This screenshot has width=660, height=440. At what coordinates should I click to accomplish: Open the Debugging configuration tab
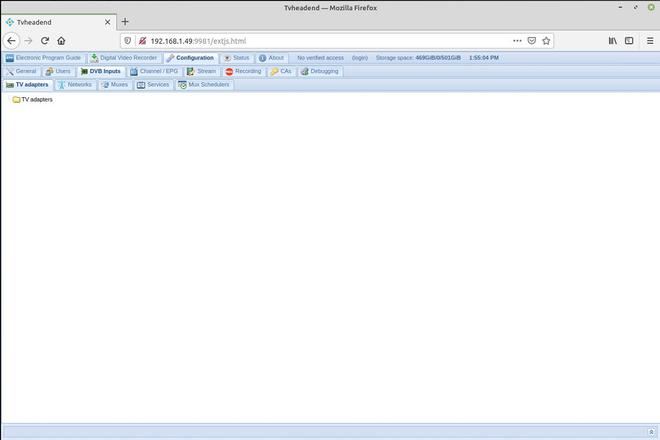click(319, 72)
